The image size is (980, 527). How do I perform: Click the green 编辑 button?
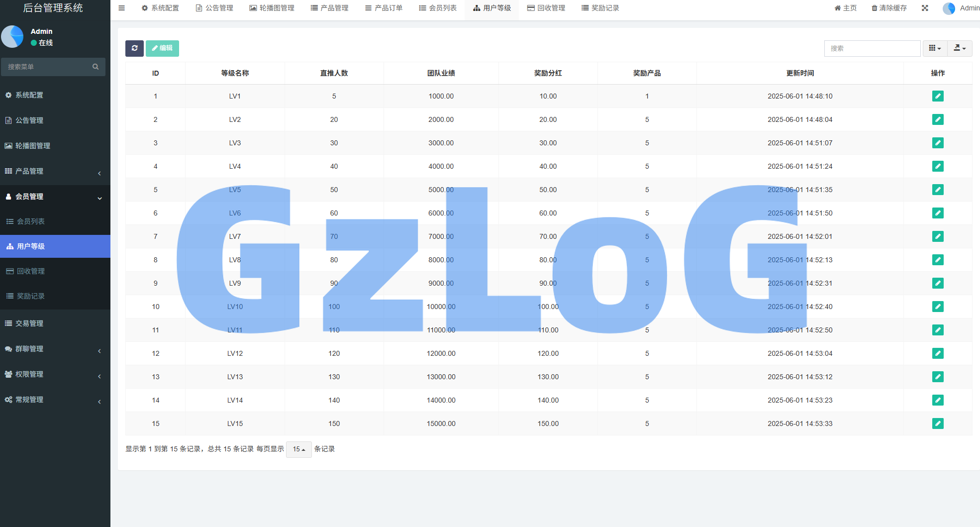[x=162, y=48]
